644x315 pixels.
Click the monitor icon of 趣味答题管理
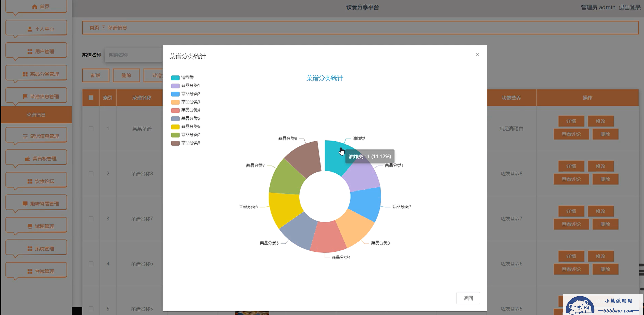point(25,204)
